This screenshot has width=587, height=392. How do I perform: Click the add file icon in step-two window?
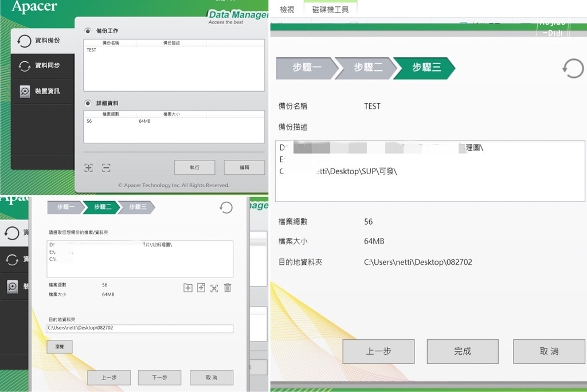click(201, 288)
